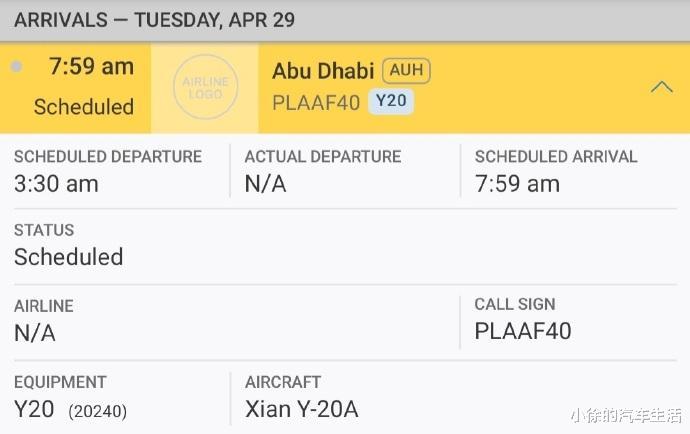Open the Abu Dhabi origin name
690x434 pixels.
(323, 71)
